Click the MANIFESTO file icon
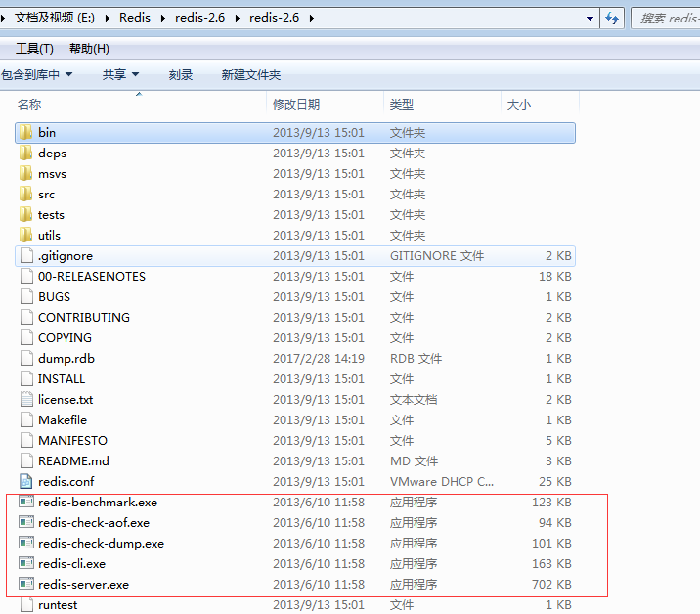This screenshot has width=700, height=614. tap(26, 440)
